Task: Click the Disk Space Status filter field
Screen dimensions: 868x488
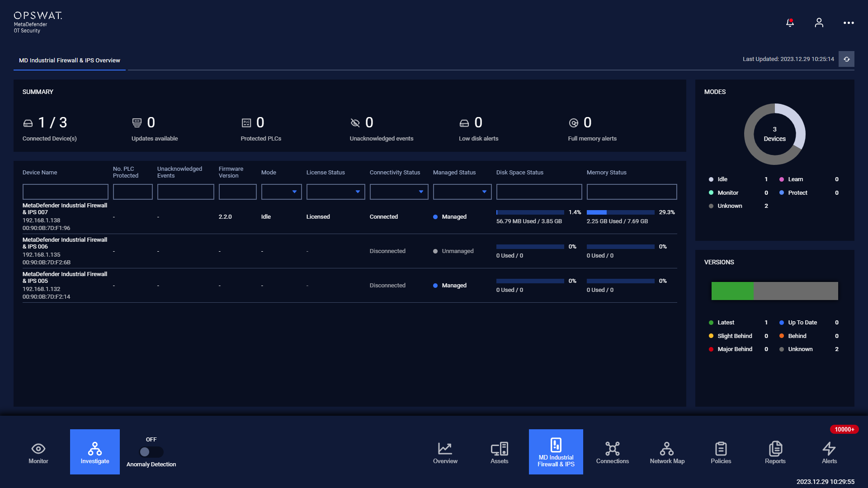Action: point(539,192)
